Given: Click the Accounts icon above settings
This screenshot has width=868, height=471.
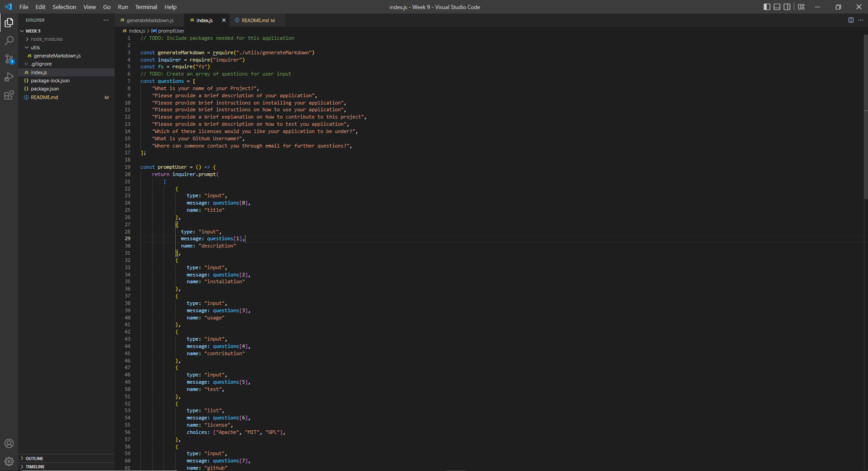Looking at the screenshot, I should 9,443.
